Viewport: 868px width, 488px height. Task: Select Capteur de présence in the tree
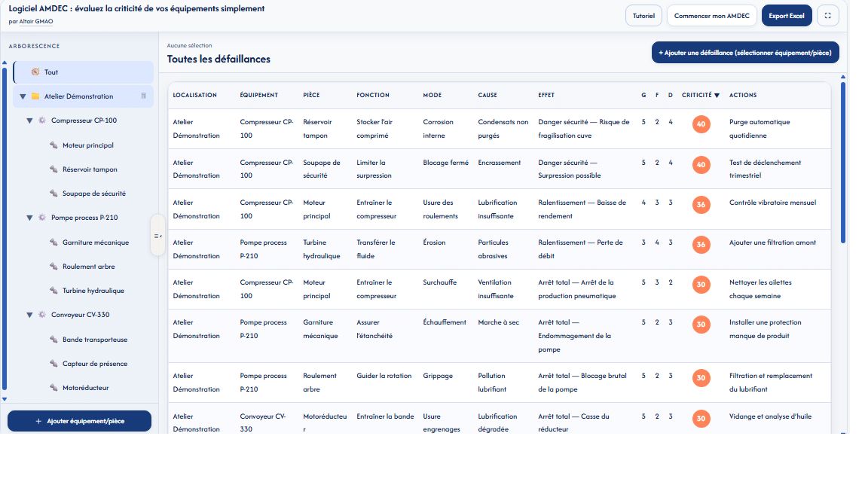94,364
